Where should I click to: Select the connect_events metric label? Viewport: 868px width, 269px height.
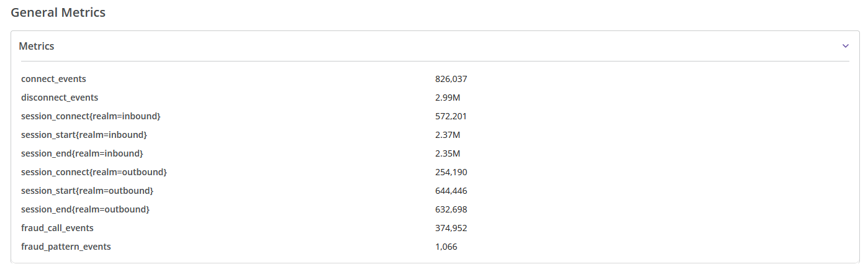coord(53,79)
